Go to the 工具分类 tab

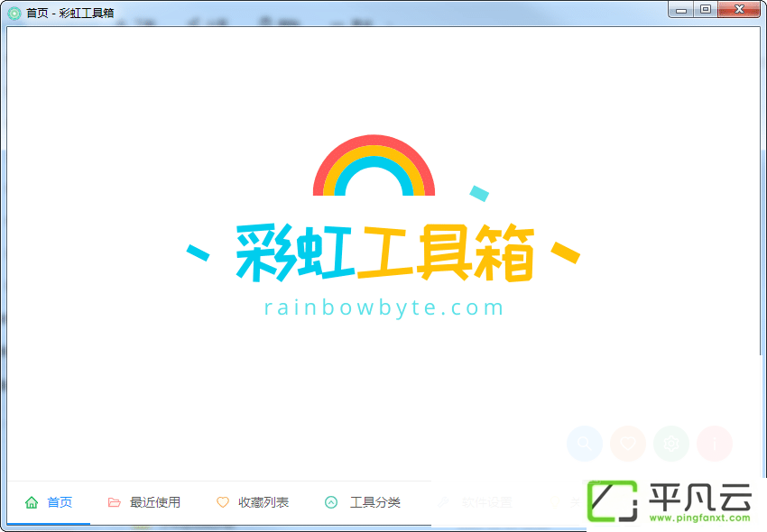(363, 502)
